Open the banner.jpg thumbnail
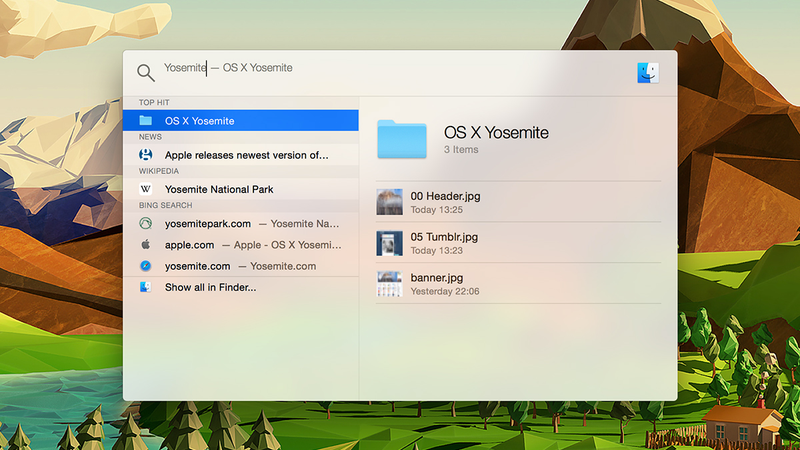800x450 pixels. coord(389,284)
